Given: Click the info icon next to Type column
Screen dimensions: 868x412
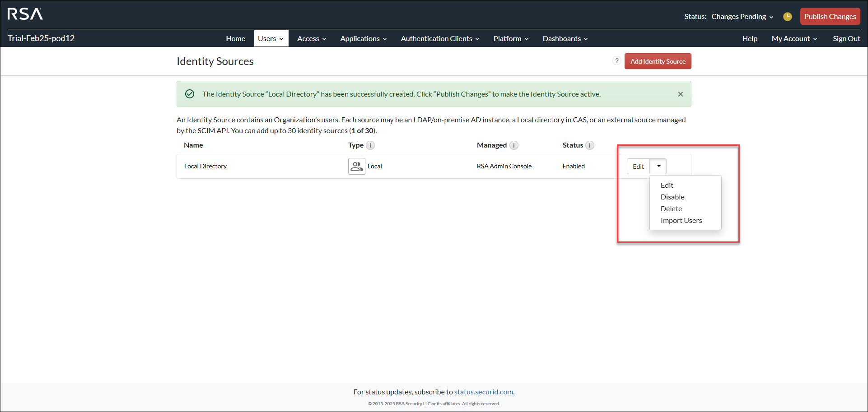Looking at the screenshot, I should click(371, 145).
